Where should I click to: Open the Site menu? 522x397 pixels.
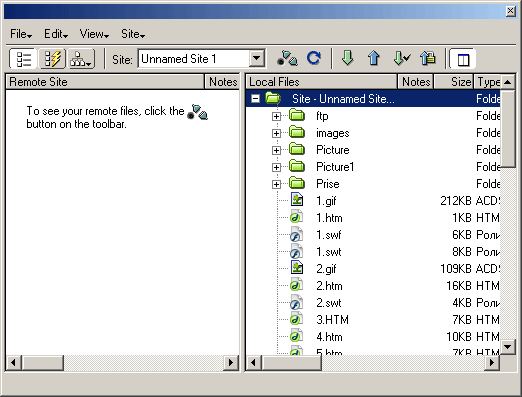[x=133, y=34]
